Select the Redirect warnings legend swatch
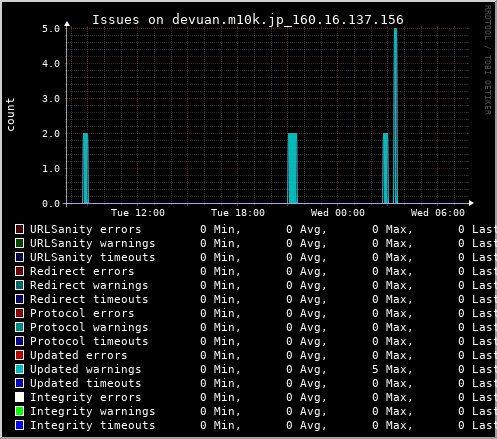The width and height of the screenshot is (497, 439). click(x=19, y=285)
